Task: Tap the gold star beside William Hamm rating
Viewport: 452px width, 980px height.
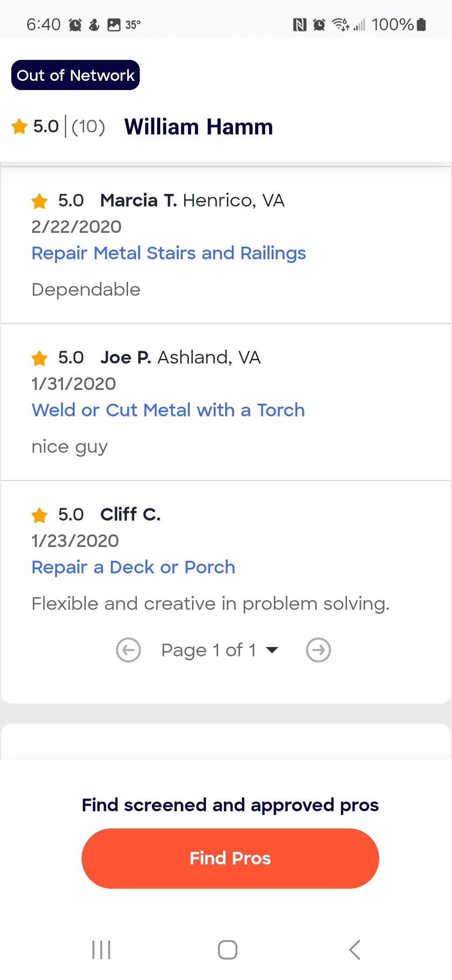Action: coord(19,126)
